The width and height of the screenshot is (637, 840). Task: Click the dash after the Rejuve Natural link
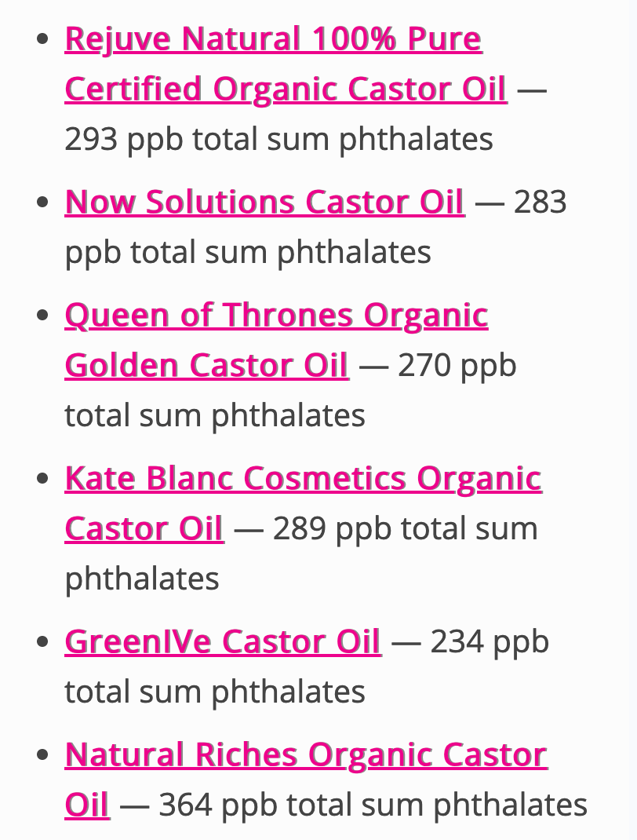click(532, 89)
